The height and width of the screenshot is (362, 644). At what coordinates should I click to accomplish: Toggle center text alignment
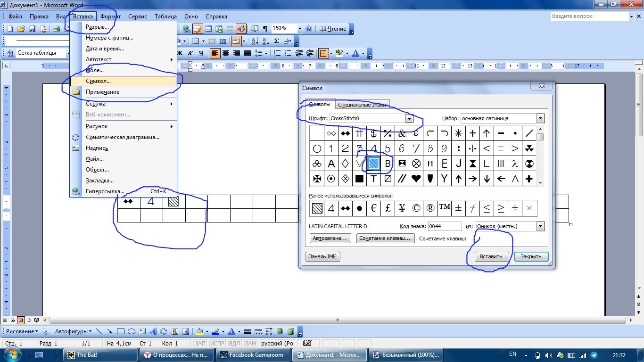click(x=226, y=53)
